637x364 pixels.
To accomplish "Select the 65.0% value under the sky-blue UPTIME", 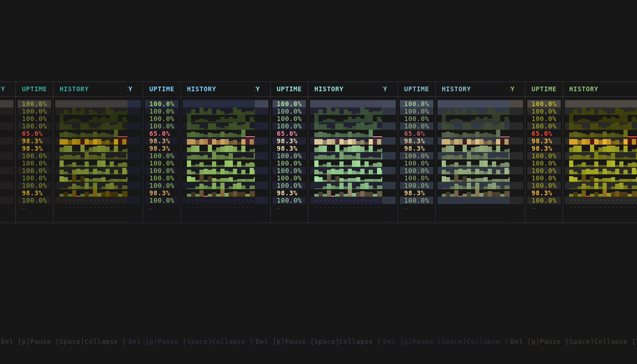I will [x=160, y=134].
